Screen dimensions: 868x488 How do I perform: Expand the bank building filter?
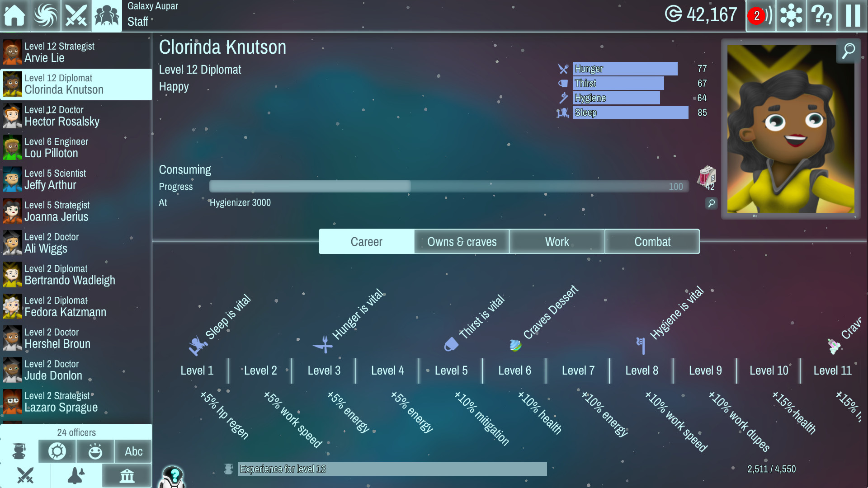pyautogui.click(x=127, y=475)
